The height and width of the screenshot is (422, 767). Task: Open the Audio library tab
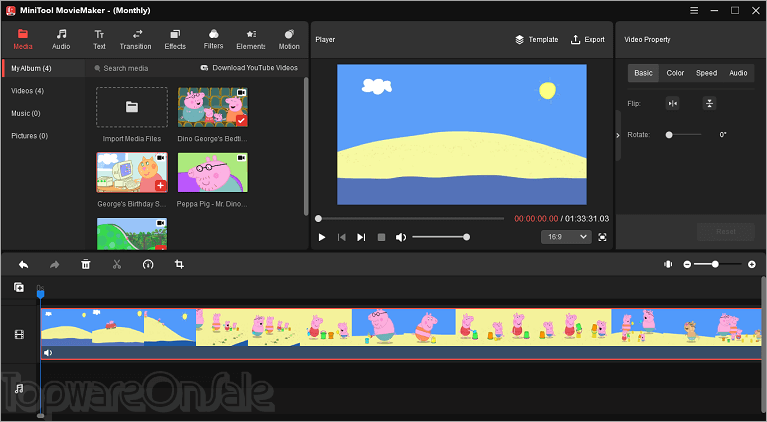click(61, 40)
